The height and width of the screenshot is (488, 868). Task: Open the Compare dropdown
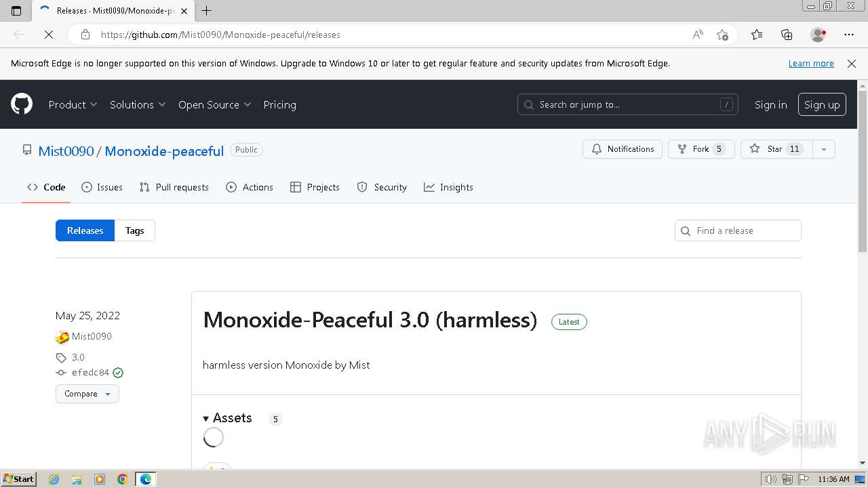pyautogui.click(x=87, y=394)
